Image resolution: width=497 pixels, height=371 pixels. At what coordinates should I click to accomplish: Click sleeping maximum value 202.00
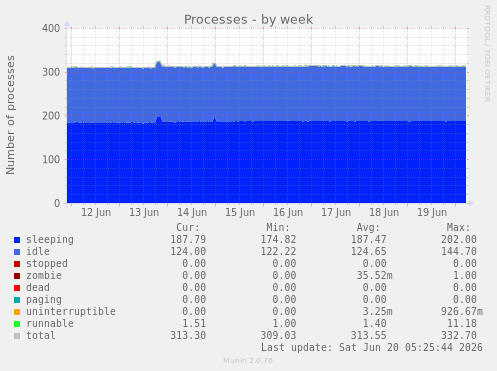pos(459,239)
